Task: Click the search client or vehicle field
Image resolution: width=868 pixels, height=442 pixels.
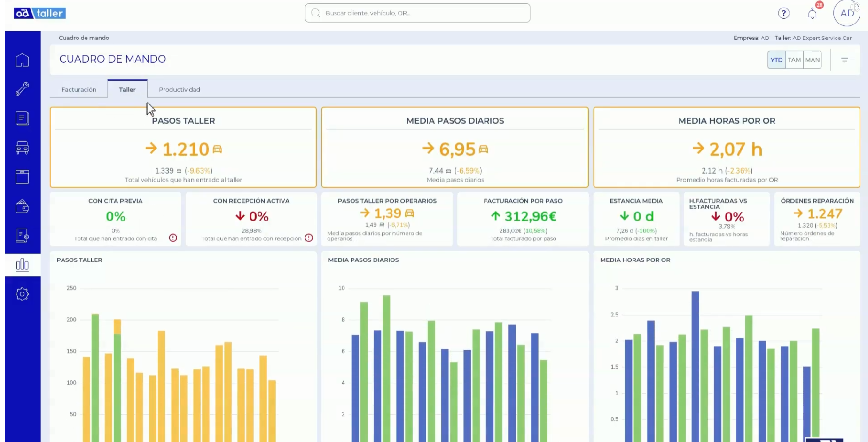Action: click(417, 13)
